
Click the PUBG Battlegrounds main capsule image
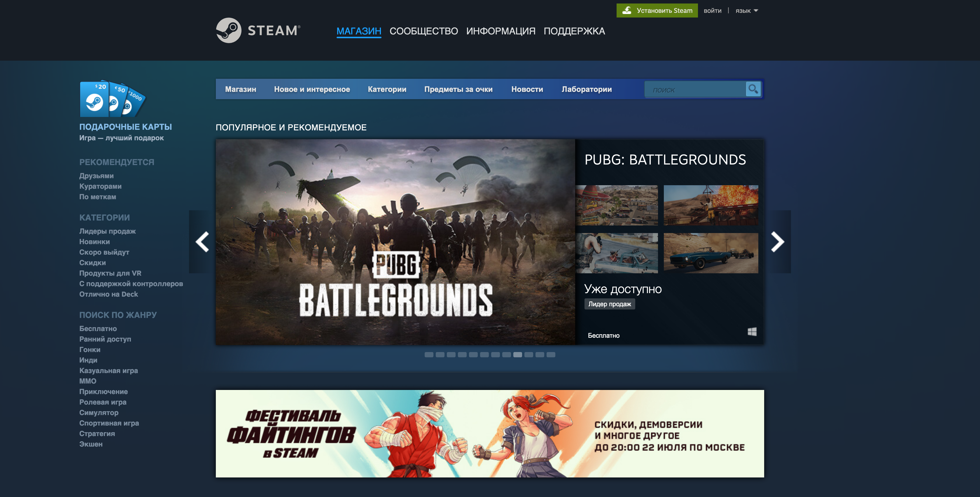click(x=395, y=242)
